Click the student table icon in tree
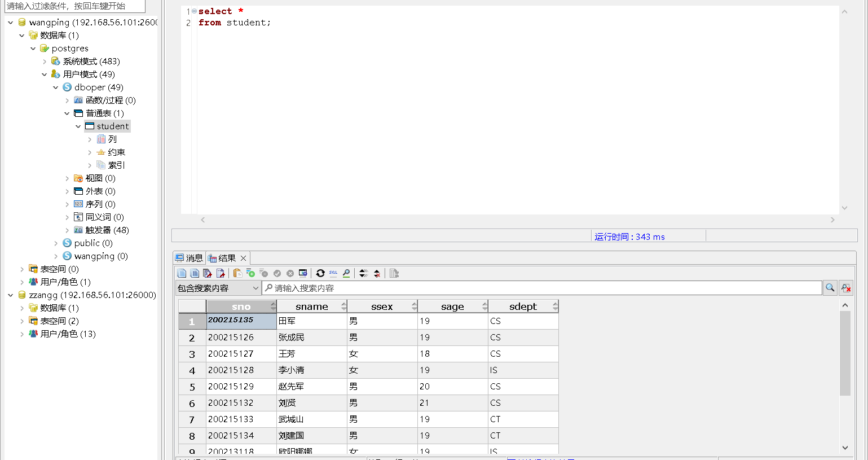 point(90,126)
